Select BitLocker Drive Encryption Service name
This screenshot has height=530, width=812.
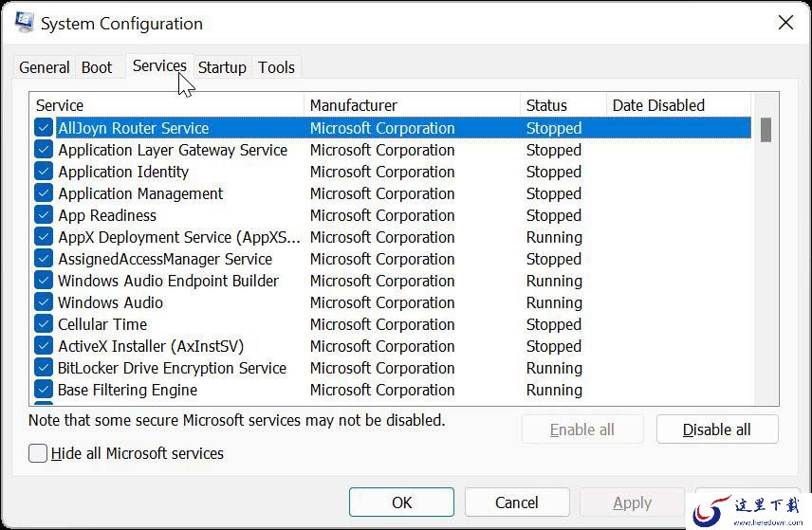point(172,367)
